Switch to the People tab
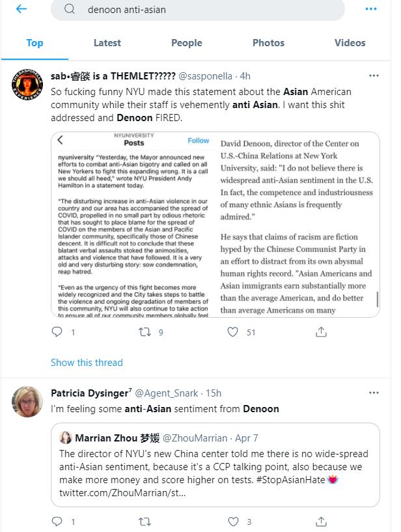This screenshot has height=532, width=401. tap(187, 43)
